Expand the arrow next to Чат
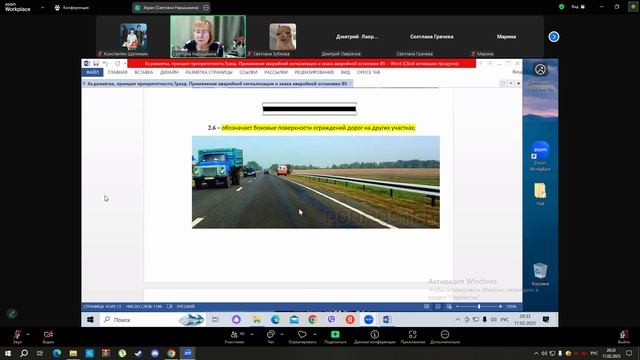The height and width of the screenshot is (360, 640). [x=282, y=334]
